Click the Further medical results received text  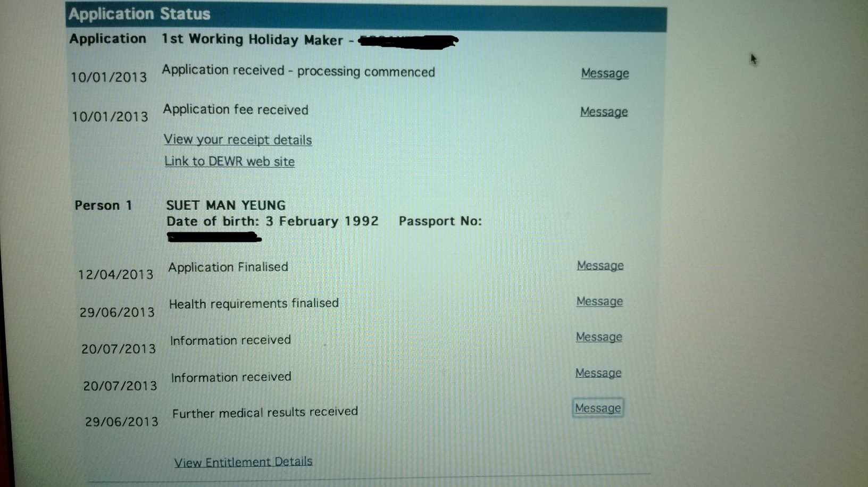pyautogui.click(x=265, y=413)
